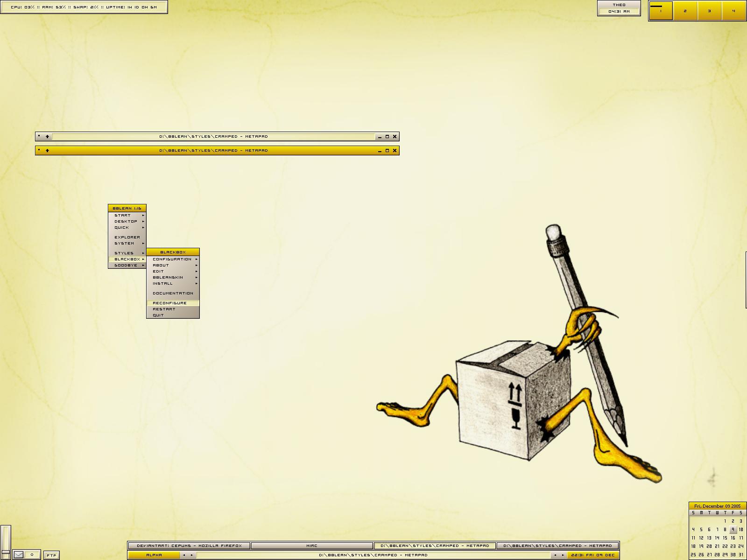Click the previous window arrow left of the toolbar clock
The width and height of the screenshot is (747, 560).
click(555, 555)
